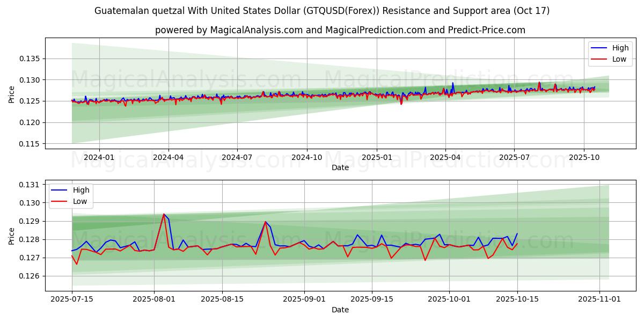Click the chart title about GTQUSD Resistance and Support

[322, 11]
